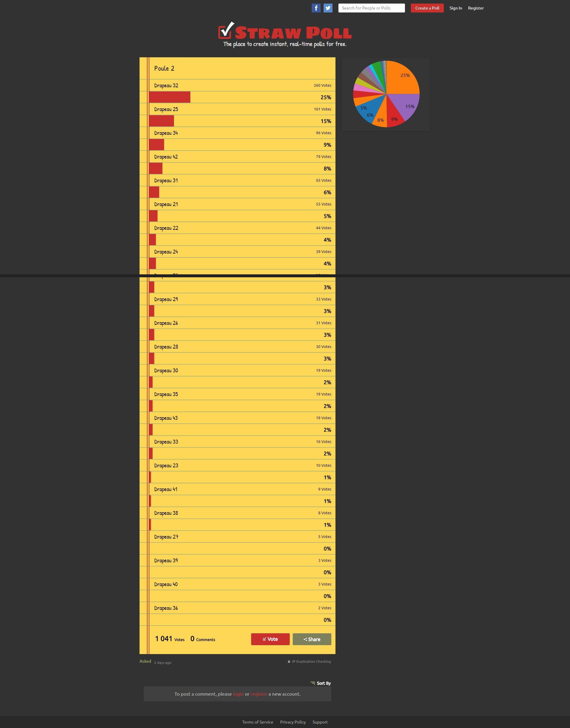Screen dimensions: 570x728
Task: Click Create a Poll
Action: tap(427, 8)
